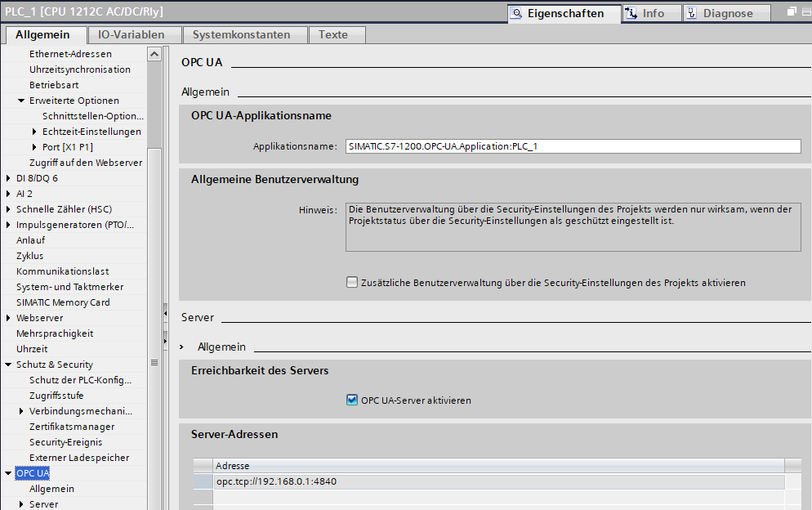Click the Applikationsname input field
Image resolution: width=812 pixels, height=510 pixels.
point(573,146)
